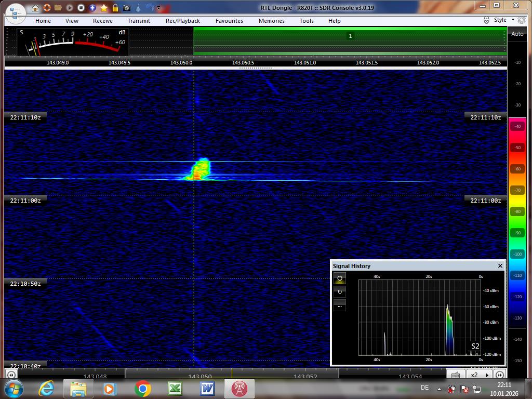Click the DE language indicator in the taskbar

[424, 388]
